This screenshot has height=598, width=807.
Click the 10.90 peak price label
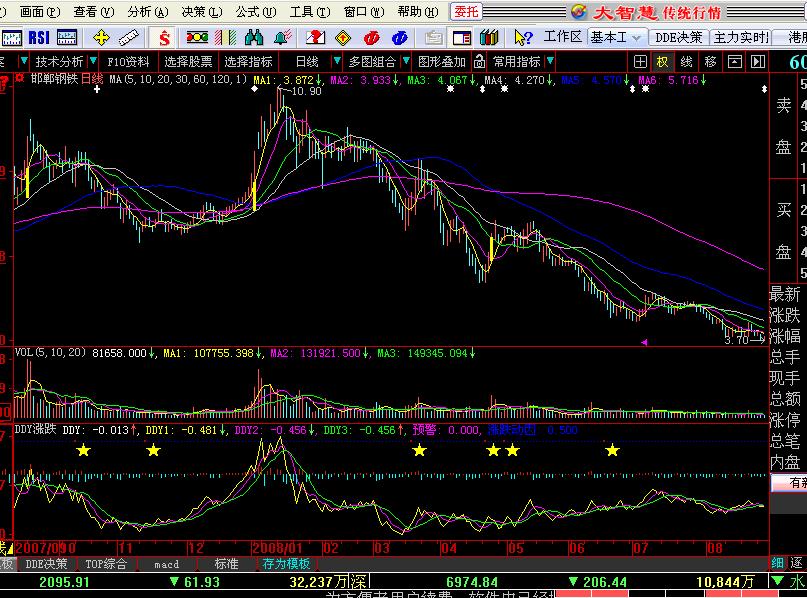[306, 91]
